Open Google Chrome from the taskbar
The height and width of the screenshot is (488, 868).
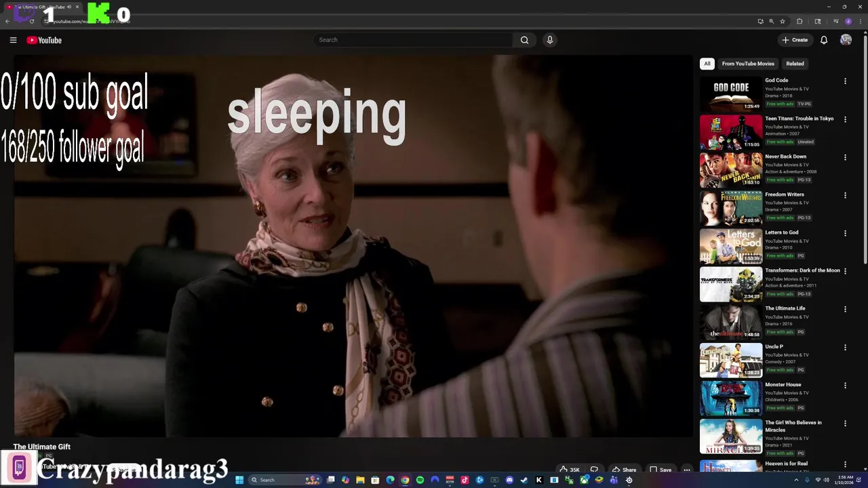(405, 480)
